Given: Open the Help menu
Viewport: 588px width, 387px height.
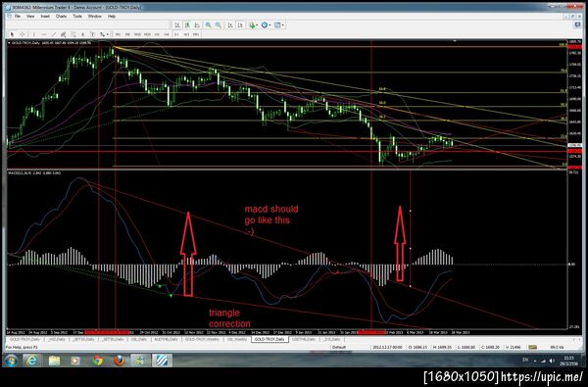Looking at the screenshot, I should [x=112, y=16].
